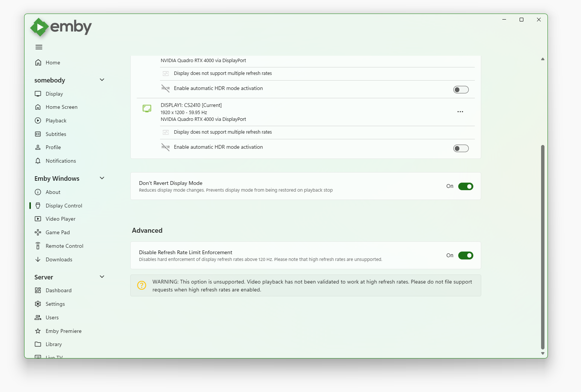
Task: Toggle Disable Refresh Rate Limit Enforcement off
Action: click(465, 256)
